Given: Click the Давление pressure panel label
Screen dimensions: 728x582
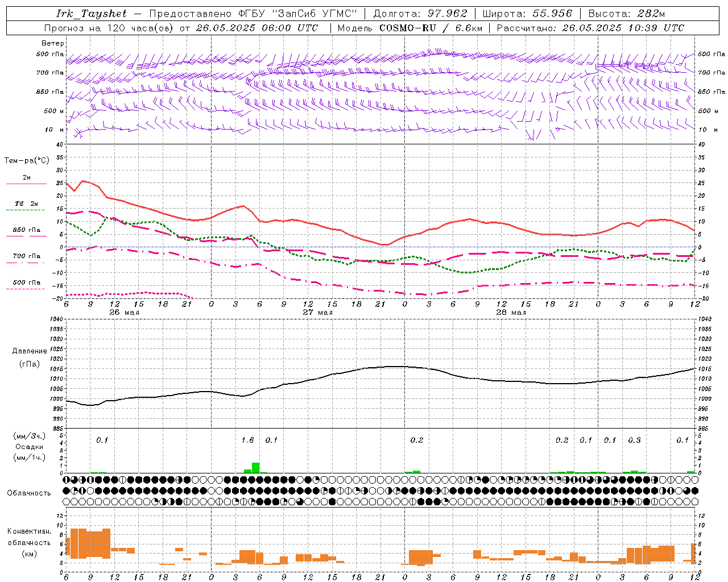Looking at the screenshot, I should [x=30, y=351].
